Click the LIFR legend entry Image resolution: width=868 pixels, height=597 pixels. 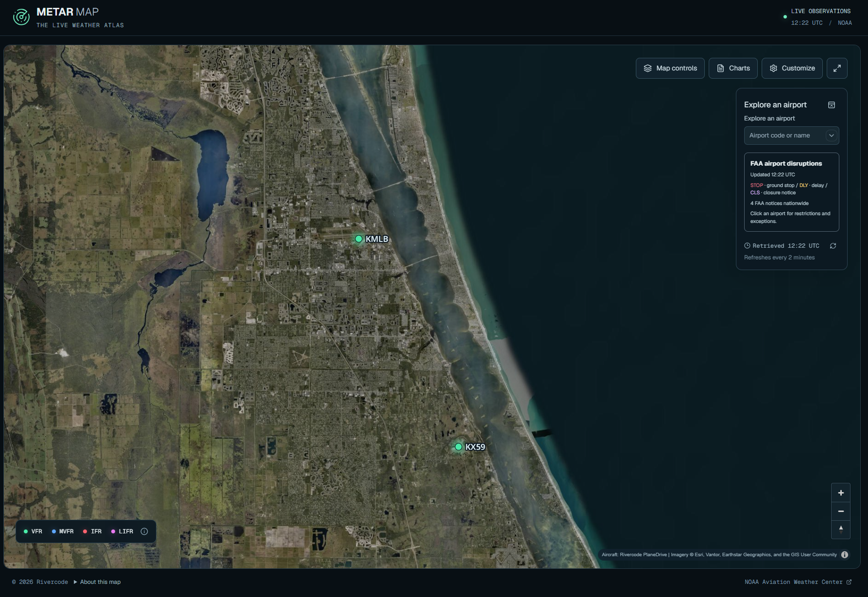point(122,531)
